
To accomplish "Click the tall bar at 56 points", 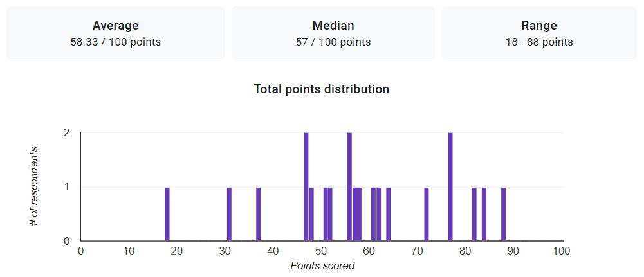I will (x=349, y=188).
